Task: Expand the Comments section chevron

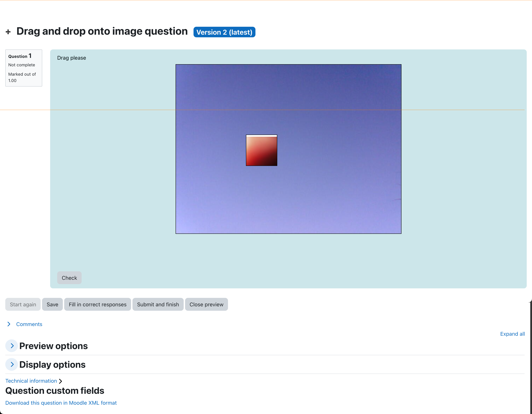Action: coord(9,324)
